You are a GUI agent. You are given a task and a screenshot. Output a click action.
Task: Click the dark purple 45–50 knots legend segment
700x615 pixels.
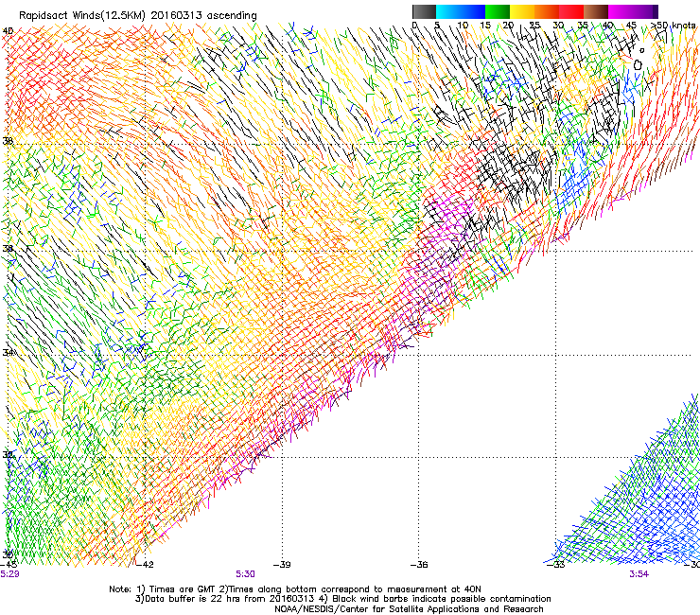(645, 11)
